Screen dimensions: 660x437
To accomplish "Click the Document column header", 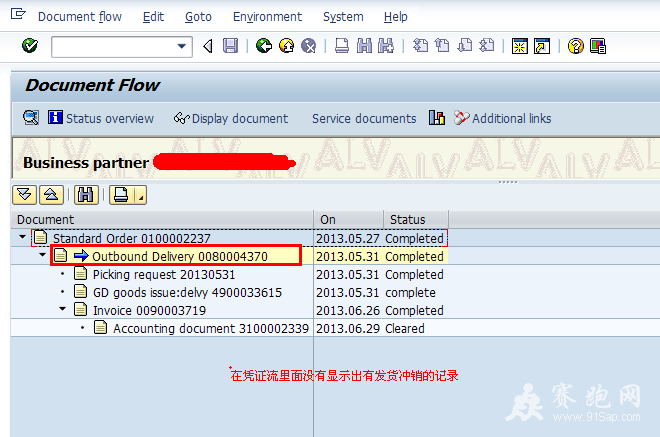I will [x=162, y=219].
